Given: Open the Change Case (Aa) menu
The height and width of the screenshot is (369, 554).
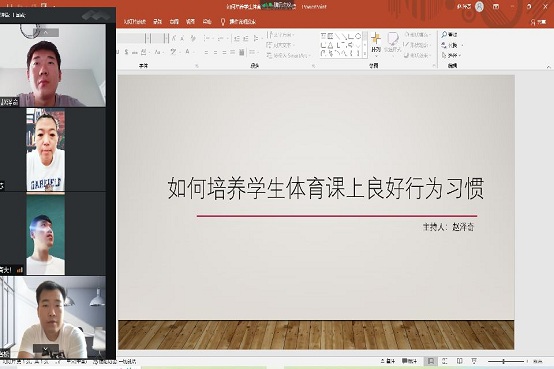Looking at the screenshot, I should (x=158, y=52).
